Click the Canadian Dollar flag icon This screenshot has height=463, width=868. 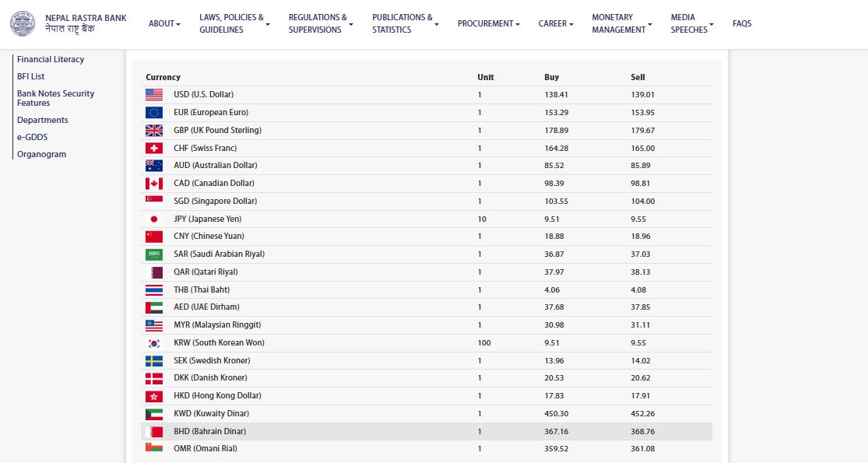click(x=154, y=184)
